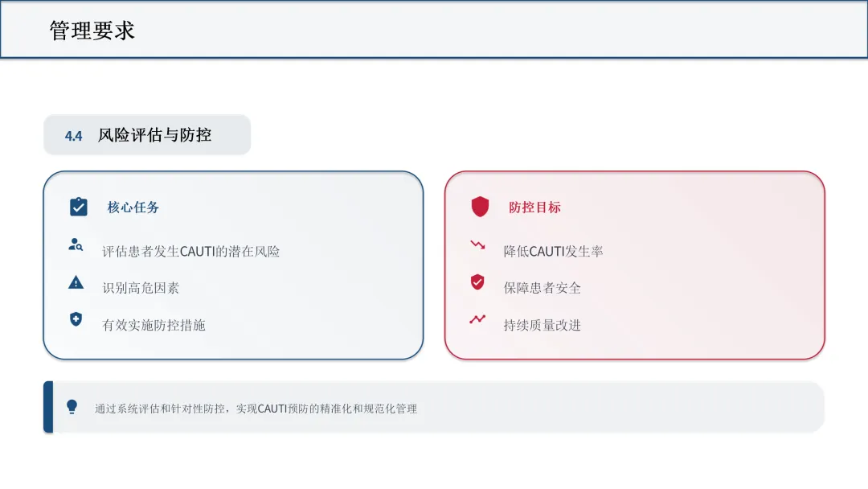Click the person search icon beside 评估患者

[76, 244]
